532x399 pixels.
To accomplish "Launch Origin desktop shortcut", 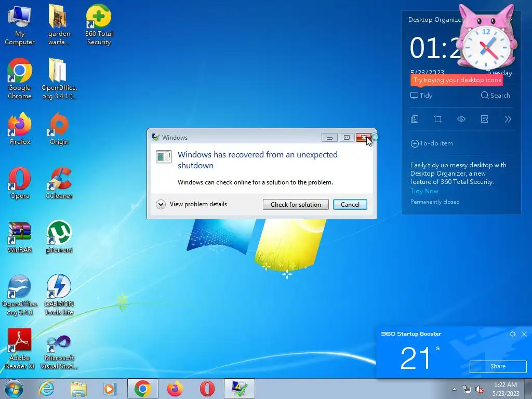I will pos(59,129).
